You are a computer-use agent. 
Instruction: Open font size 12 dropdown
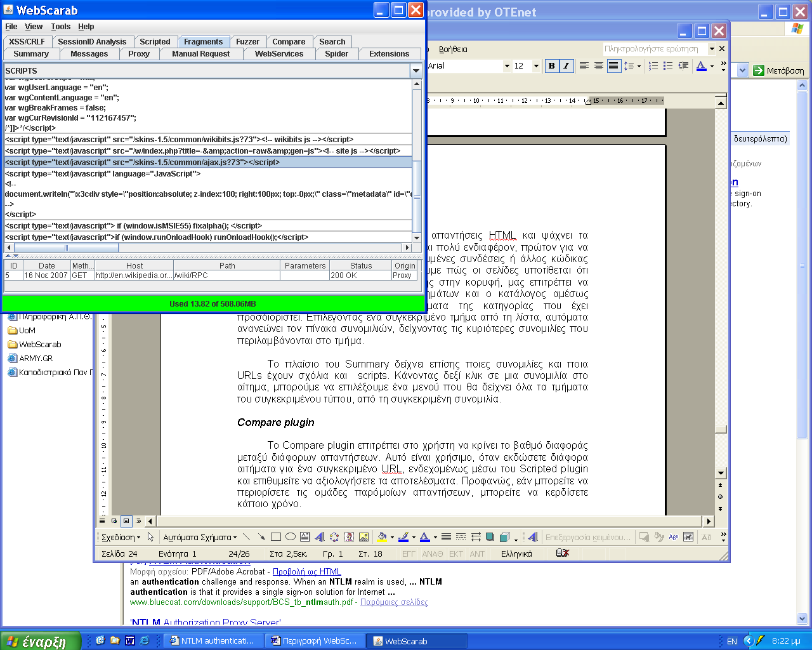tap(536, 66)
